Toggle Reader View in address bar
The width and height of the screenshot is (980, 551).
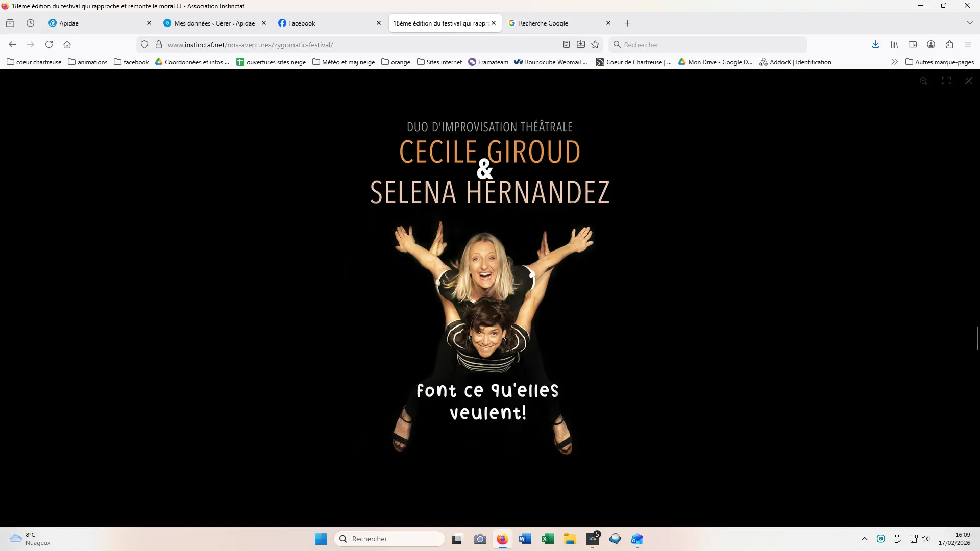[566, 45]
